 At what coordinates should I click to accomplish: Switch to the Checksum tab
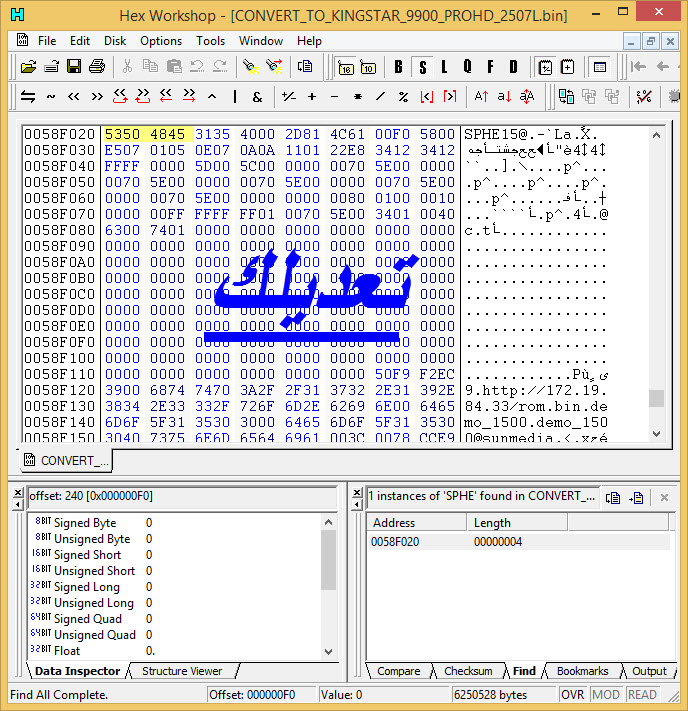(468, 671)
